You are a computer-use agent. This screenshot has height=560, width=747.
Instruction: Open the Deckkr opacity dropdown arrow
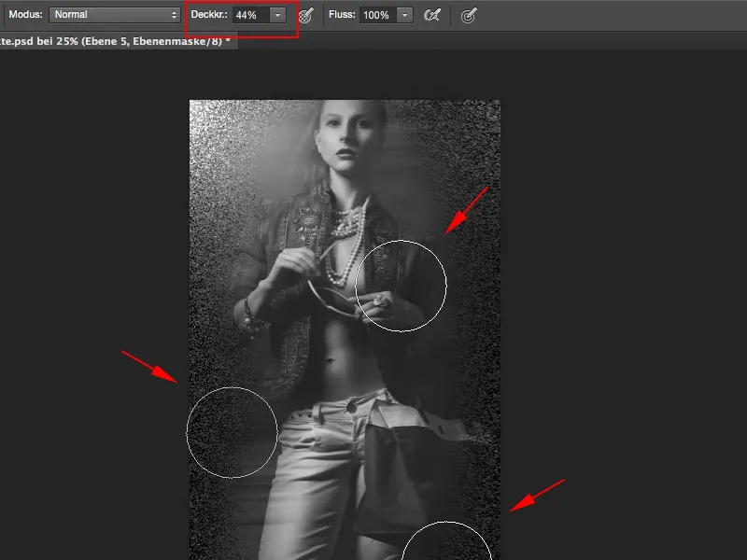(x=275, y=14)
